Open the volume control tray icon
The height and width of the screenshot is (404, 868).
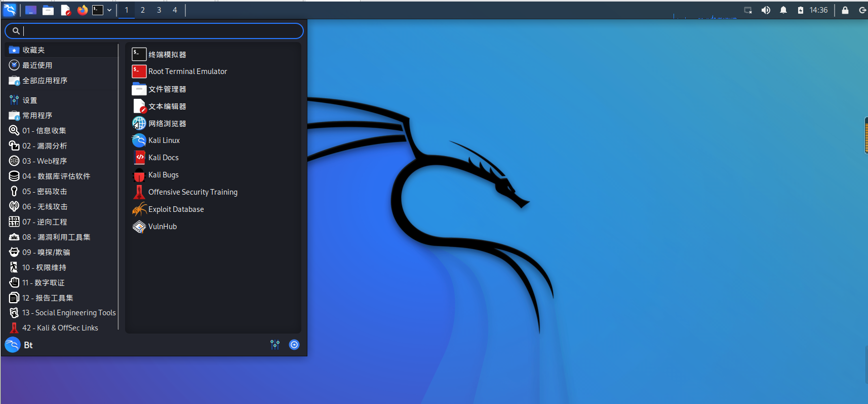tap(766, 10)
